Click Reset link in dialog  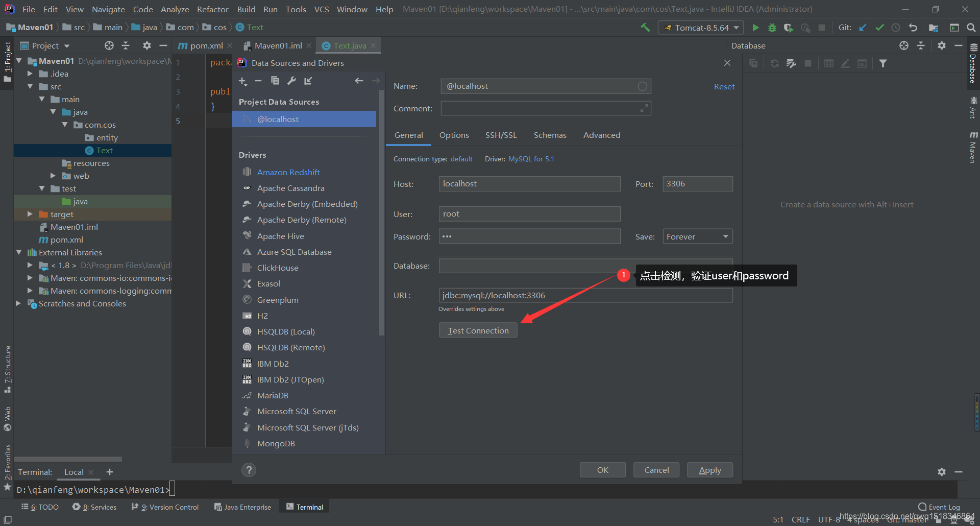724,86
